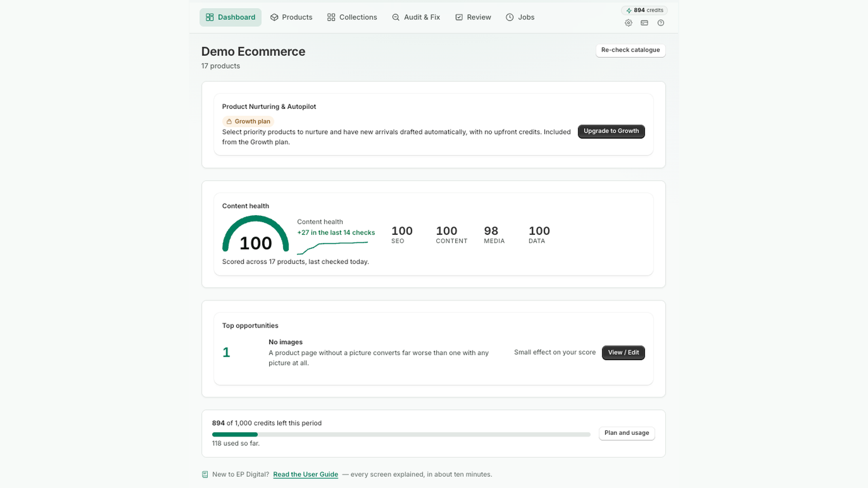868x488 pixels.
Task: Open the Read the User Guide link
Action: pyautogui.click(x=305, y=474)
